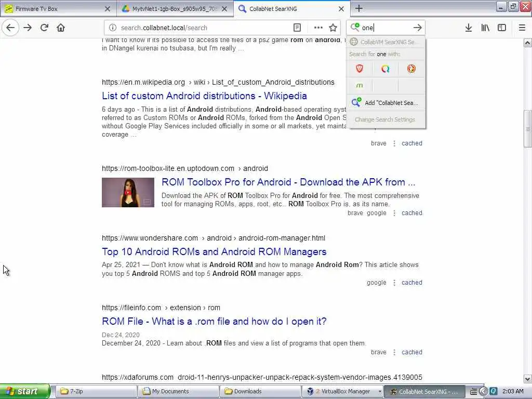Click the 2:03 AM system clock
The image size is (532, 399).
pos(513,391)
